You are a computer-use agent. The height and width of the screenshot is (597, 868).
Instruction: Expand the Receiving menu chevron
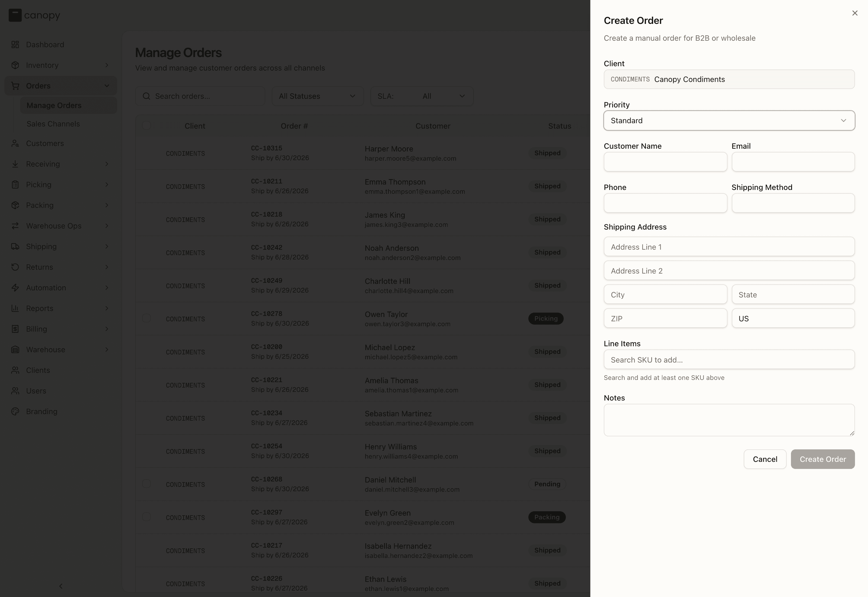(107, 164)
